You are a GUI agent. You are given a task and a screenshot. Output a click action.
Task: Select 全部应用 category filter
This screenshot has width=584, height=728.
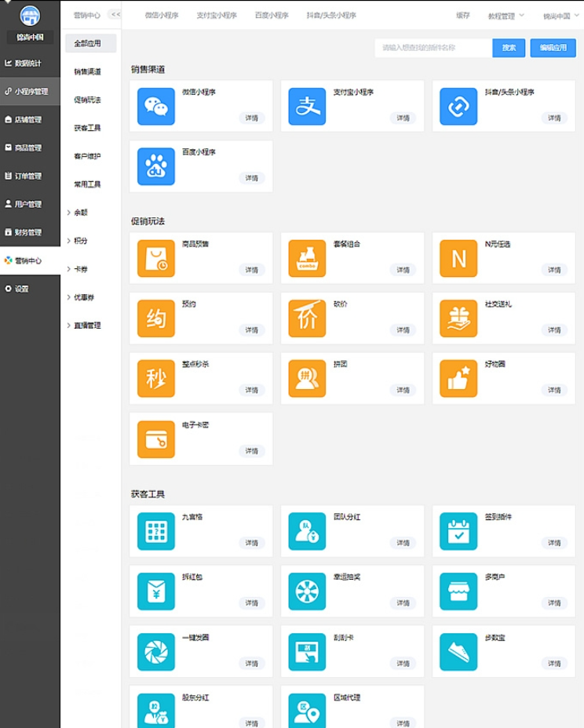[90, 43]
